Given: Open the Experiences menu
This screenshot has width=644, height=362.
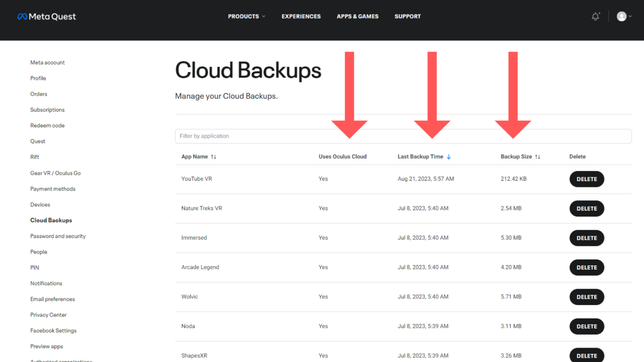Looking at the screenshot, I should 301,16.
